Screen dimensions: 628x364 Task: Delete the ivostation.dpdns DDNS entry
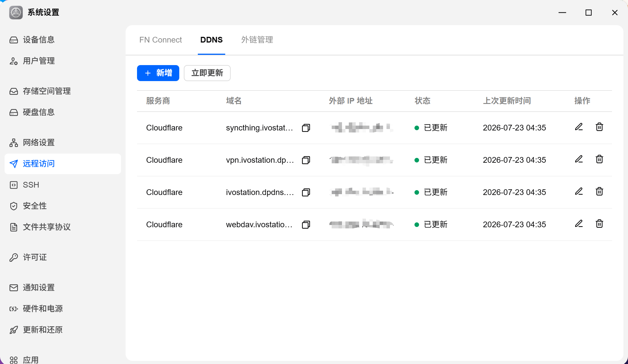(599, 191)
